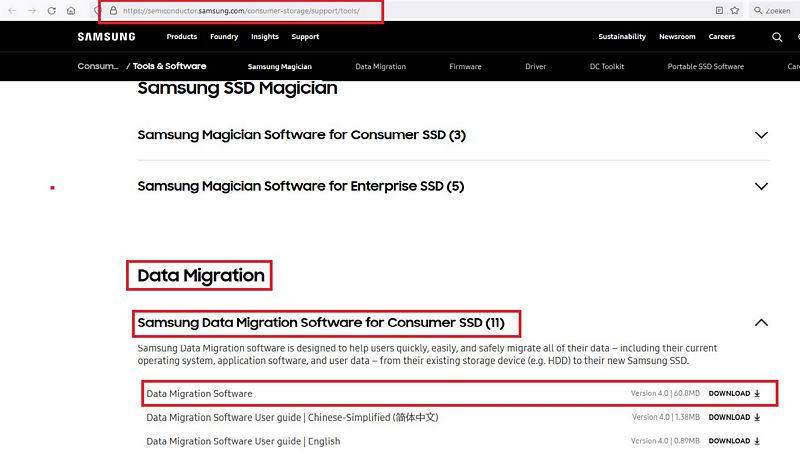
Task: Go back using the browser back arrow
Action: click(x=12, y=10)
